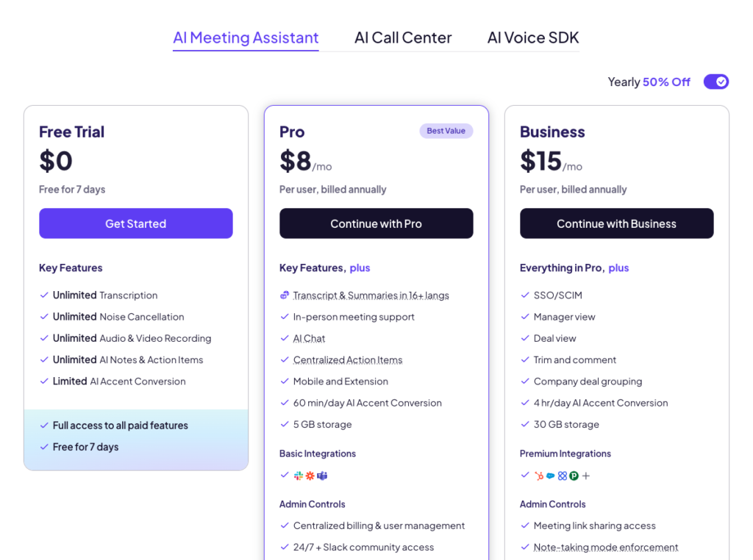The width and height of the screenshot is (753, 560).
Task: Switch to the AI Call Center tab
Action: [403, 37]
